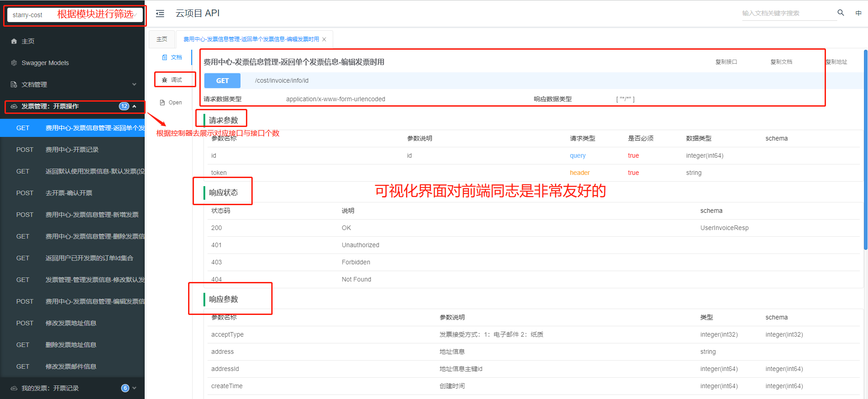Select the 费用中心-发票信息管理 open tab
Screen dimensions: 868x399
(251, 39)
